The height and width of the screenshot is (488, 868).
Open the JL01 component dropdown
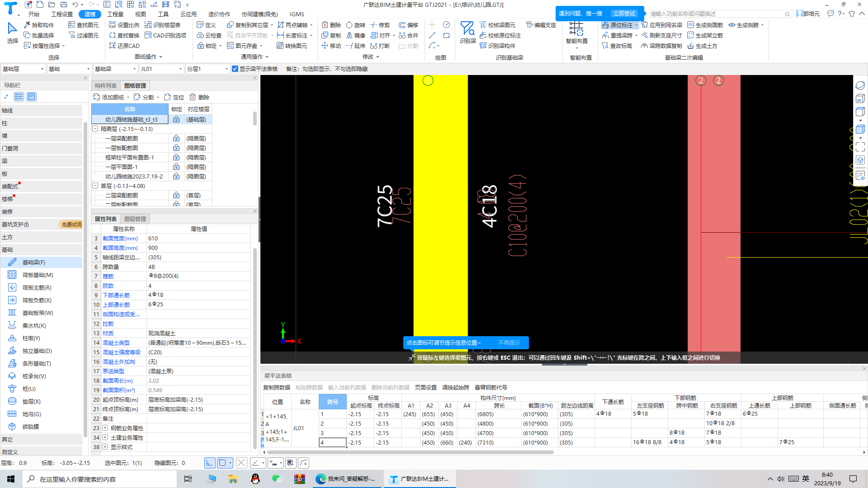[161, 69]
